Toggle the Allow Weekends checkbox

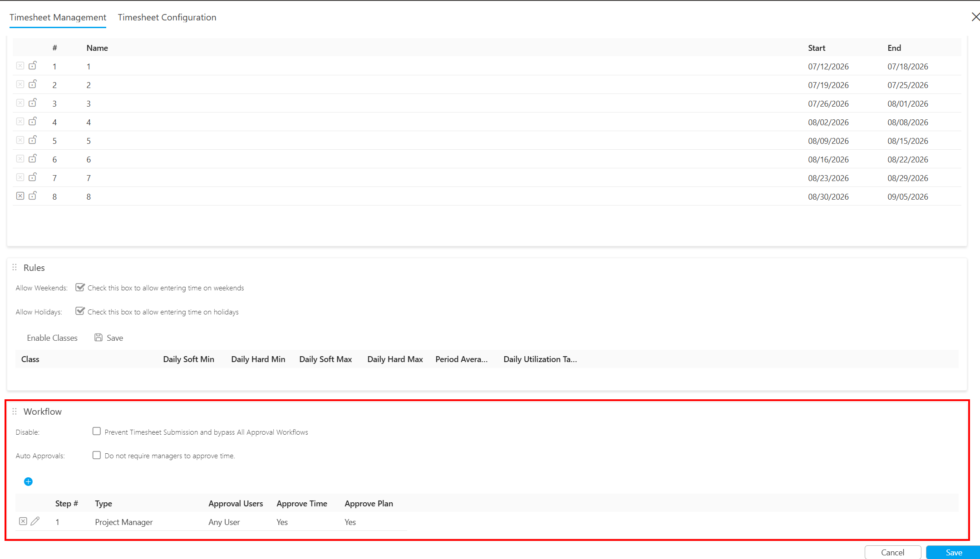80,287
